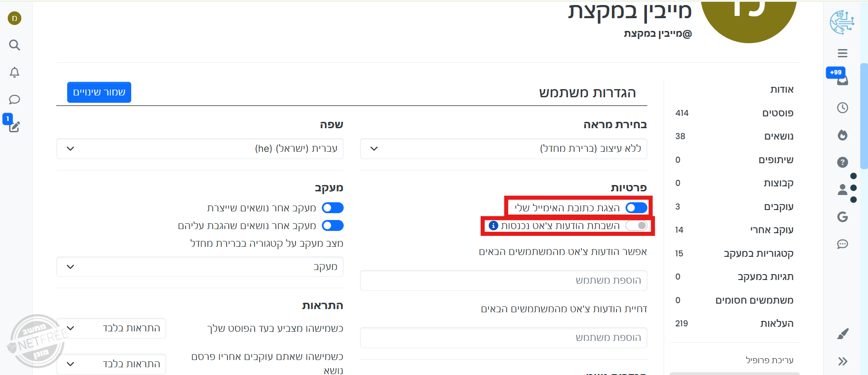Open the notifications bell icon

tap(15, 72)
